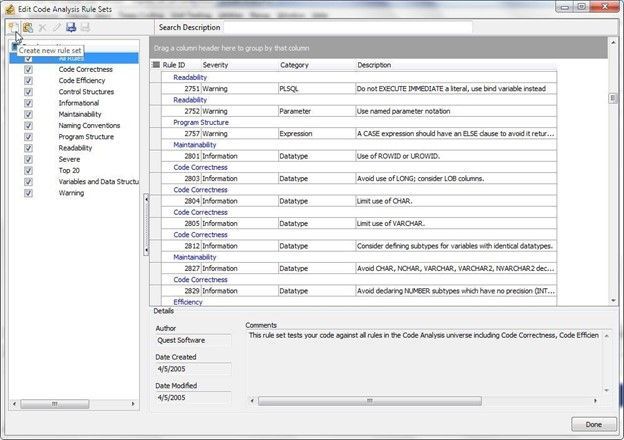Toggle the Program Structure checkbox
624x440 pixels.
click(28, 136)
